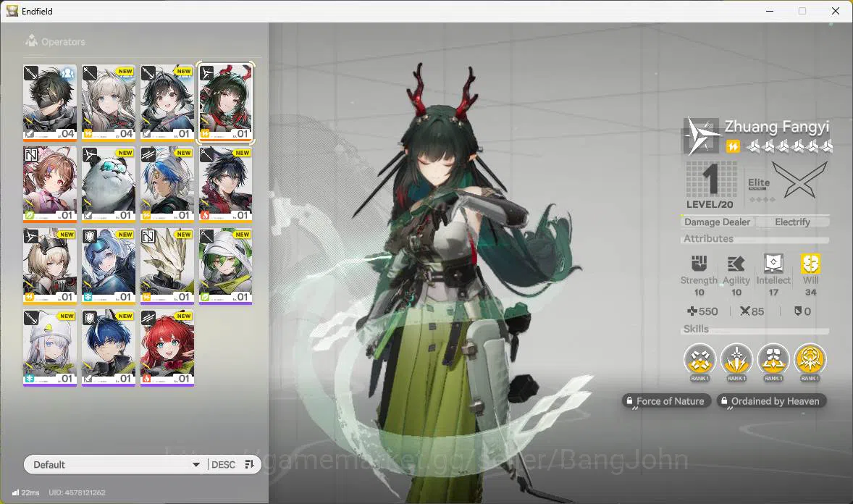Close the Endfield window
The height and width of the screenshot is (504, 853).
[x=835, y=11]
